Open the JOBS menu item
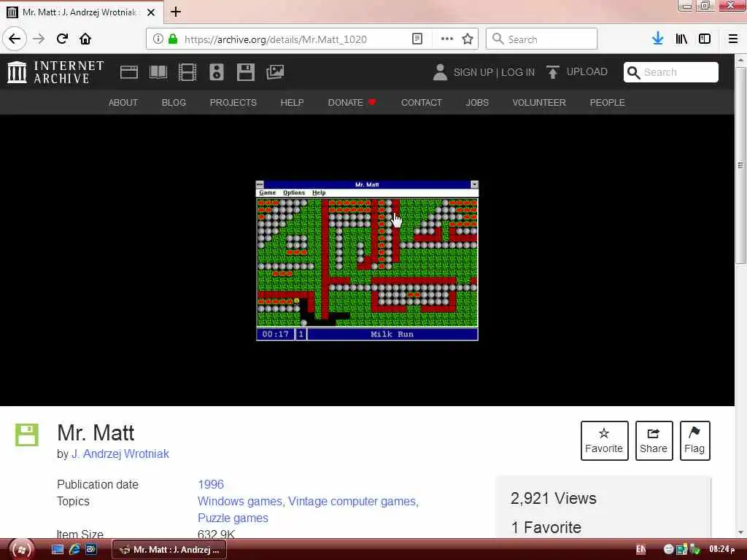747x560 pixels. pyautogui.click(x=477, y=102)
